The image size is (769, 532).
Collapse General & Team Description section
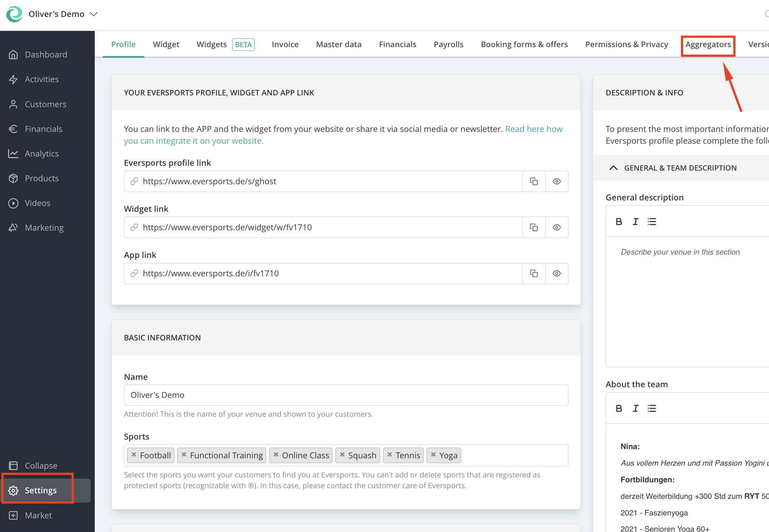pyautogui.click(x=613, y=168)
